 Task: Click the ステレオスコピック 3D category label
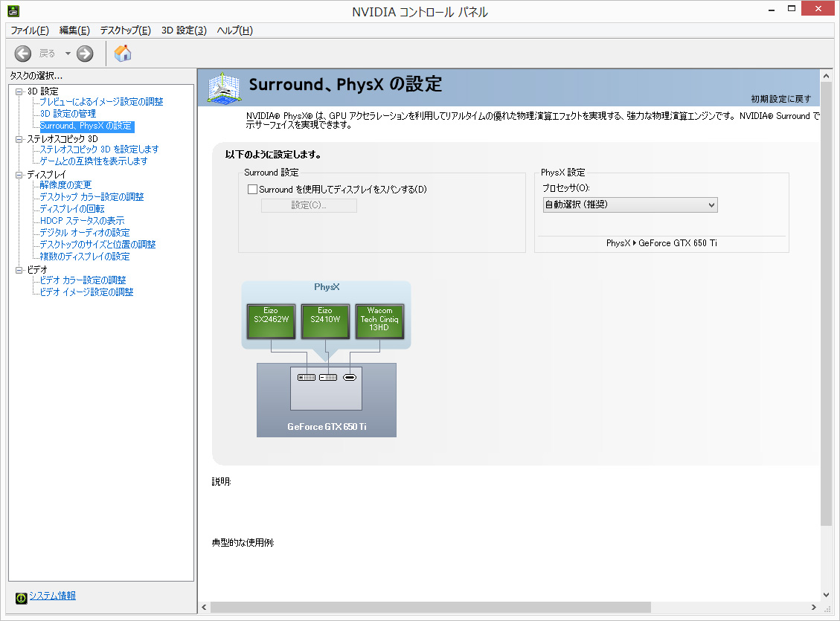62,139
